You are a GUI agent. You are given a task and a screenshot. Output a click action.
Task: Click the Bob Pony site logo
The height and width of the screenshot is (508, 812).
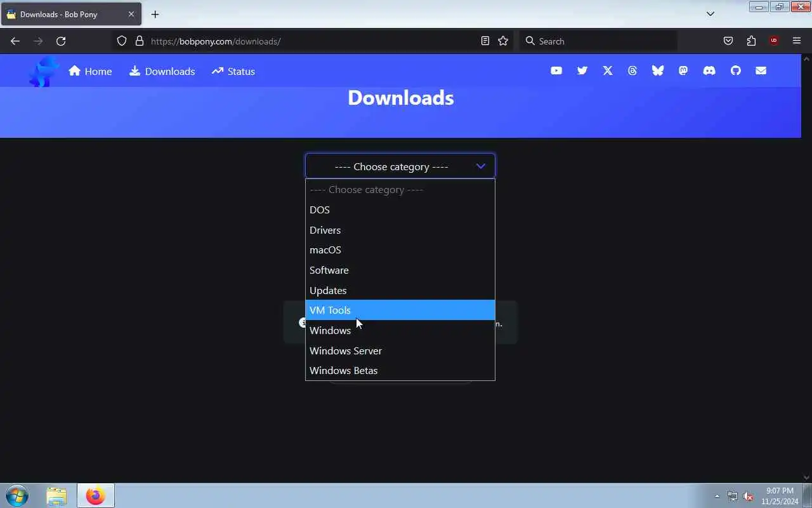(44, 71)
